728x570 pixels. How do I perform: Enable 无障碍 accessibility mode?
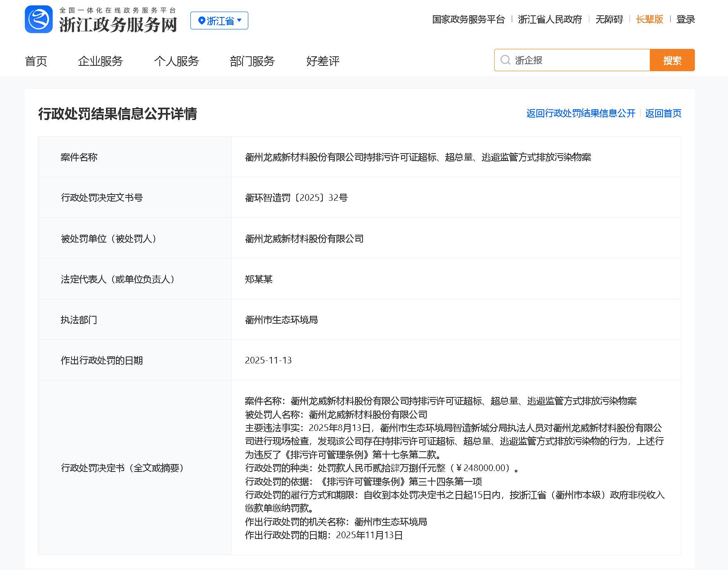tap(609, 19)
